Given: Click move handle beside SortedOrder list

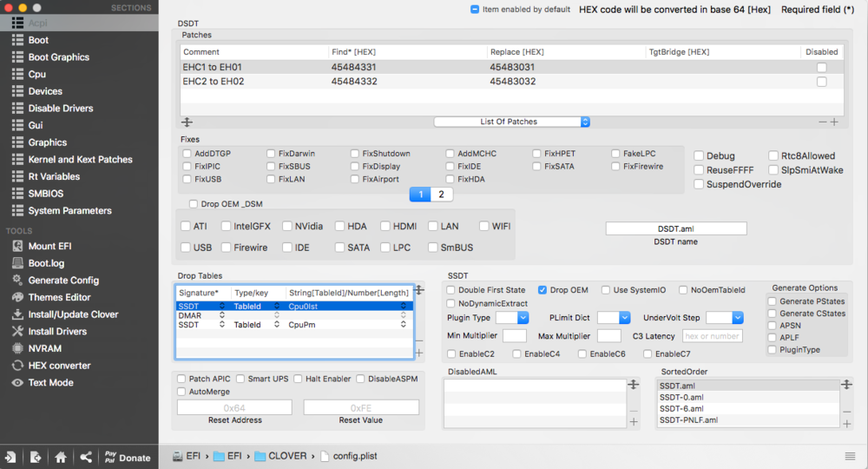Looking at the screenshot, I should 847,384.
